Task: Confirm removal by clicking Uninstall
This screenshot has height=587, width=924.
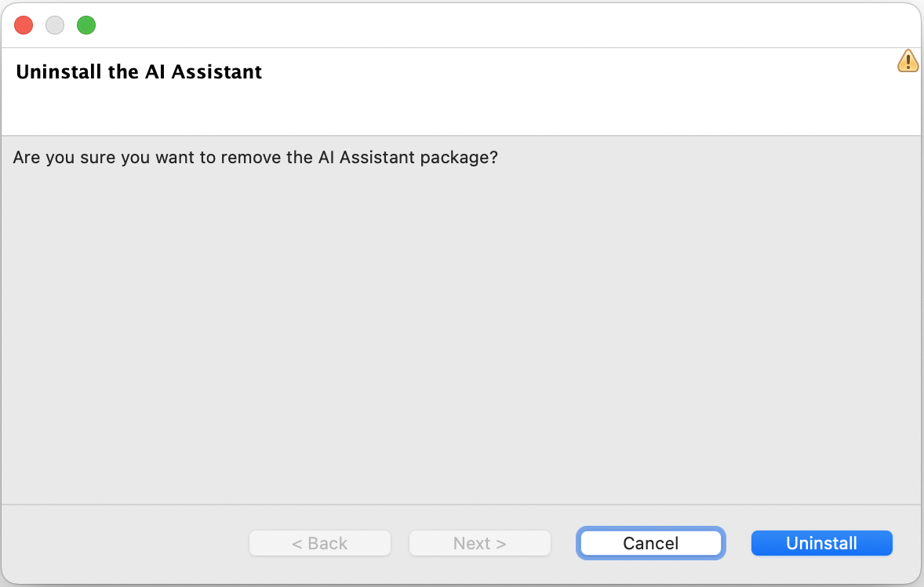Action: pos(821,543)
